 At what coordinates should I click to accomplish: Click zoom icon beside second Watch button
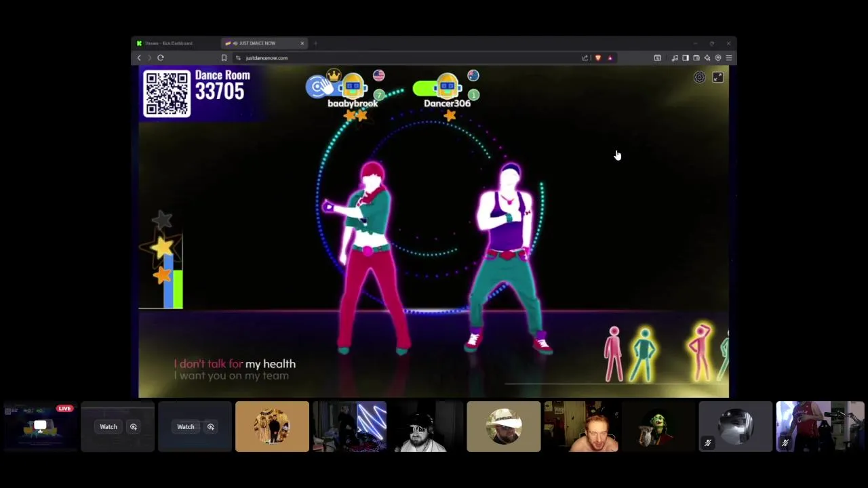(x=211, y=427)
